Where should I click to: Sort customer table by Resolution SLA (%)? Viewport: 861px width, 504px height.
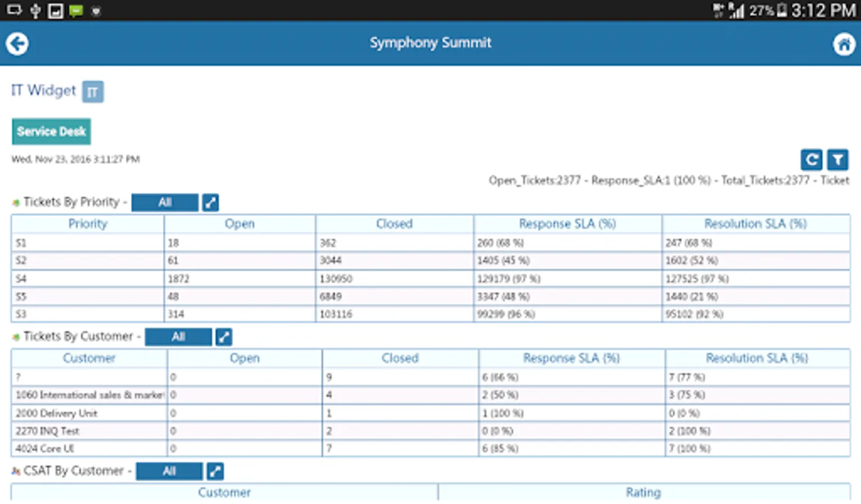pos(757,358)
